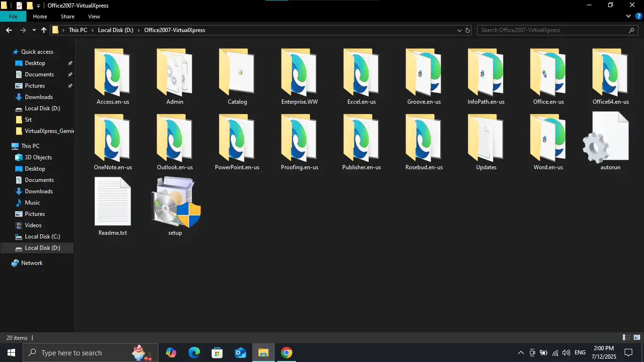
Task: Click the Forward navigation arrow
Action: [x=23, y=30]
